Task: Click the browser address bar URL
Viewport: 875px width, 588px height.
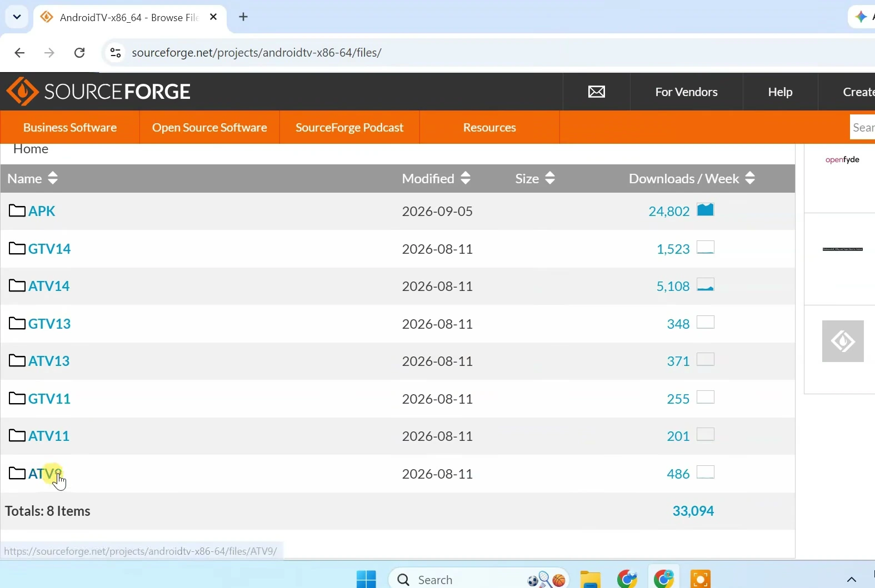Action: (x=257, y=53)
